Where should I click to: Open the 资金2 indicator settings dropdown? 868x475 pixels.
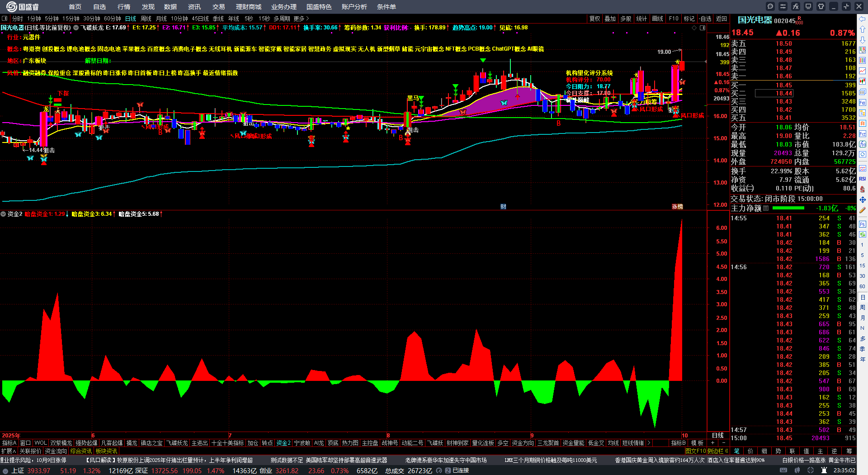point(3,214)
